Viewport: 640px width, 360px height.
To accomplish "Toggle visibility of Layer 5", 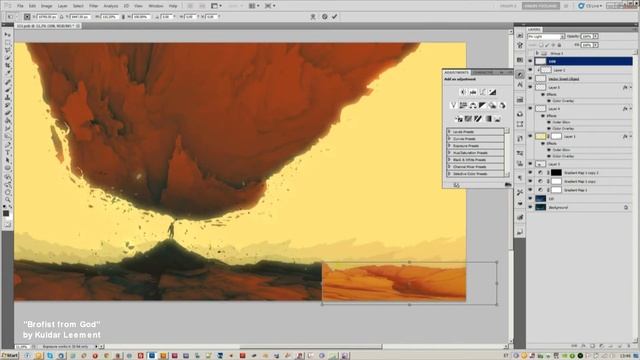I will click(x=530, y=87).
